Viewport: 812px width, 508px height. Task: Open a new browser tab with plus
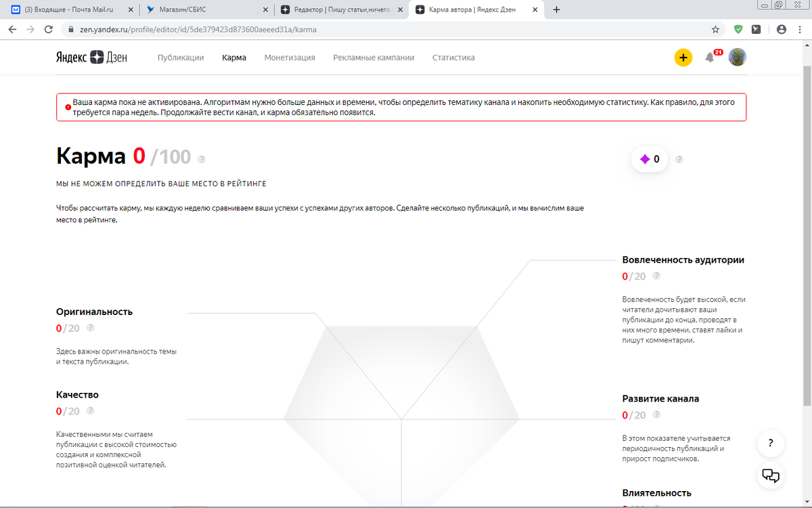[x=556, y=10]
